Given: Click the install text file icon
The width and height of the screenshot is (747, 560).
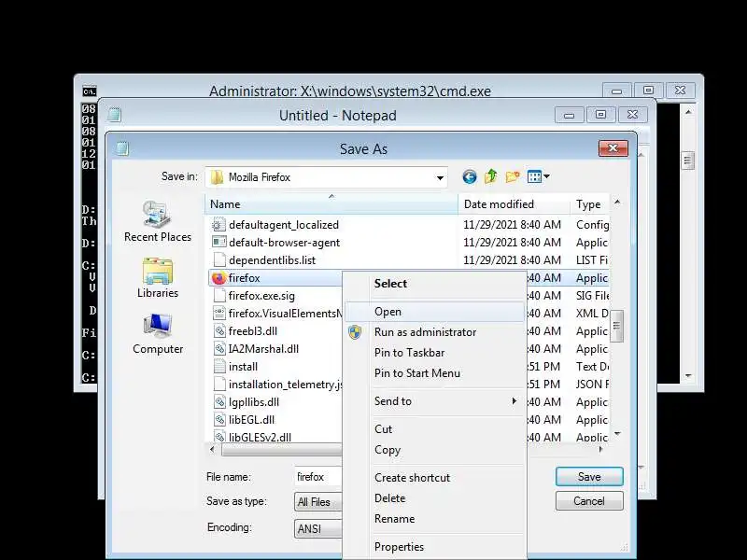Looking at the screenshot, I should 218,367.
